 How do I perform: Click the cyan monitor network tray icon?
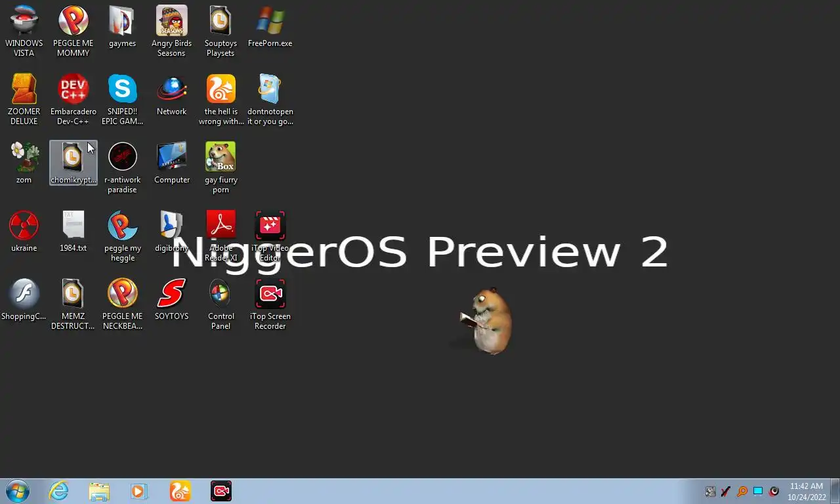758,491
